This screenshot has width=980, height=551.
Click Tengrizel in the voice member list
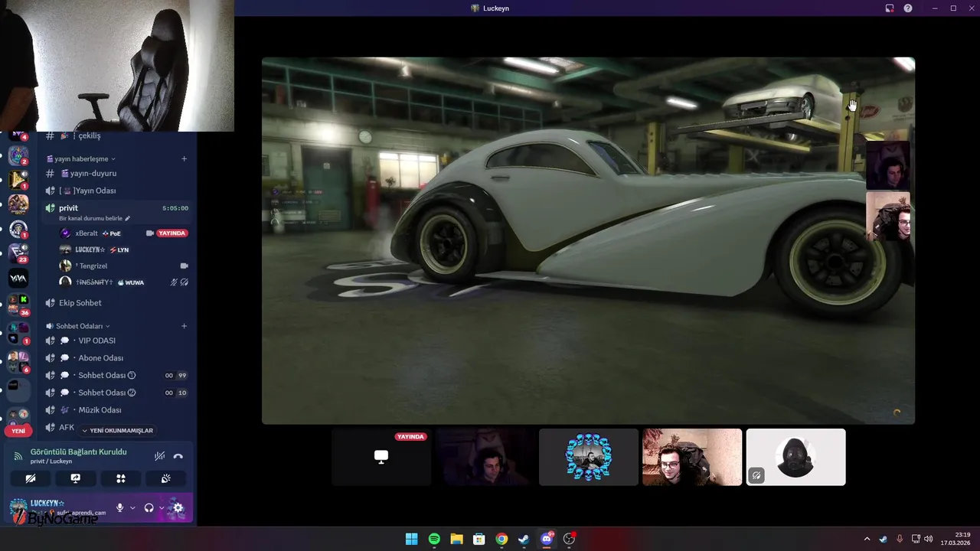click(x=93, y=266)
